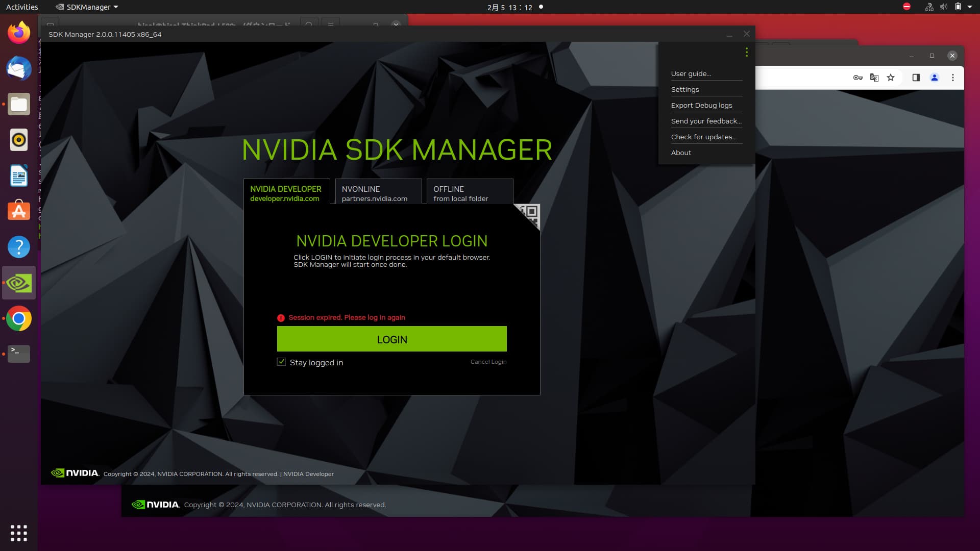Open the clock and calendar panel
The width and height of the screenshot is (980, 551).
(x=509, y=7)
